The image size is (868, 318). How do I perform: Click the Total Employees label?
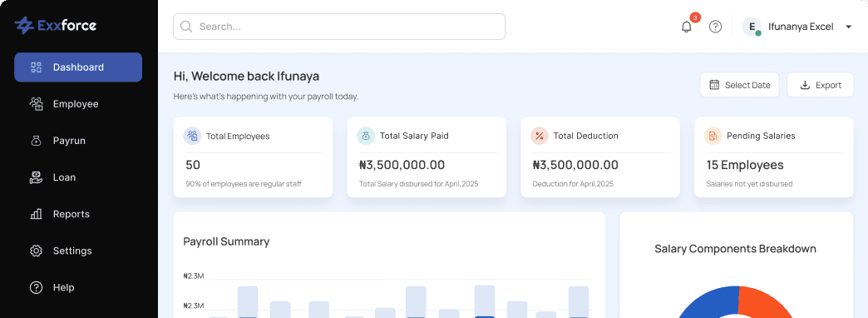pos(238,136)
